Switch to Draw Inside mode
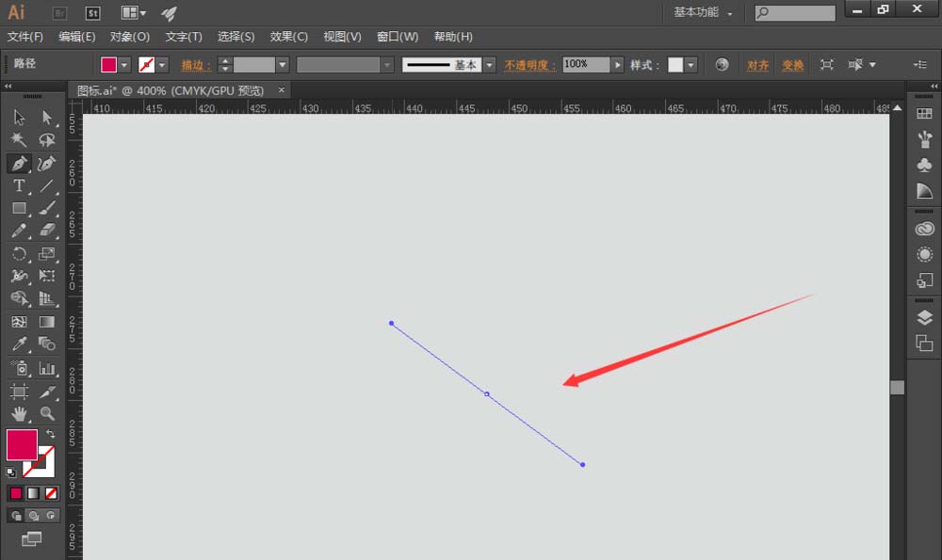The width and height of the screenshot is (942, 560). (x=51, y=516)
